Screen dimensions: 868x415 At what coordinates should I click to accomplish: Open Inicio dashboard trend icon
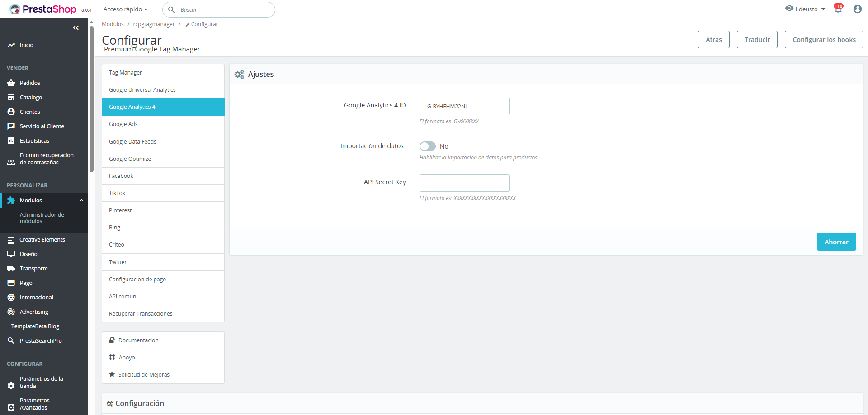(11, 45)
